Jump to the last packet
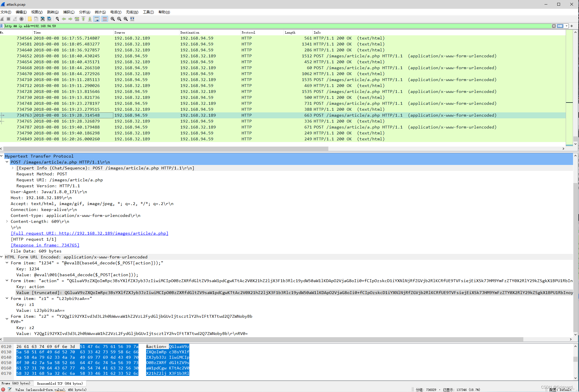Screen dimensions: 579x392 pos(90,19)
